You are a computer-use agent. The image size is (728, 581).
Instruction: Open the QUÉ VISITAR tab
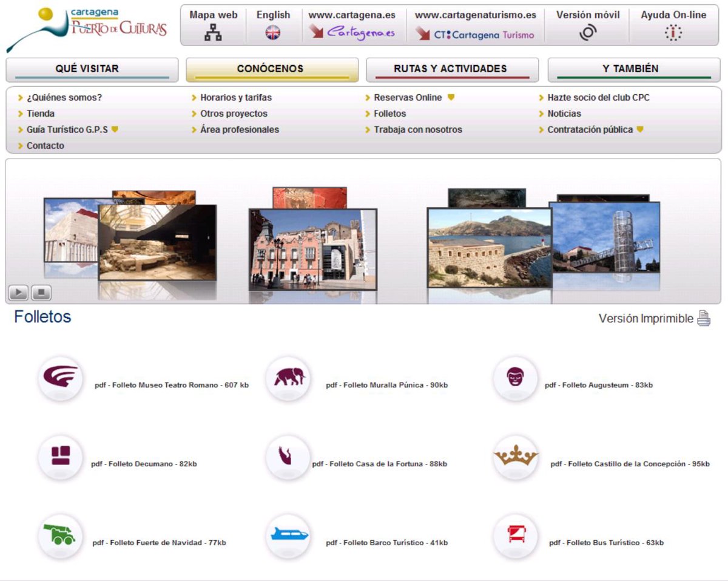click(x=92, y=69)
